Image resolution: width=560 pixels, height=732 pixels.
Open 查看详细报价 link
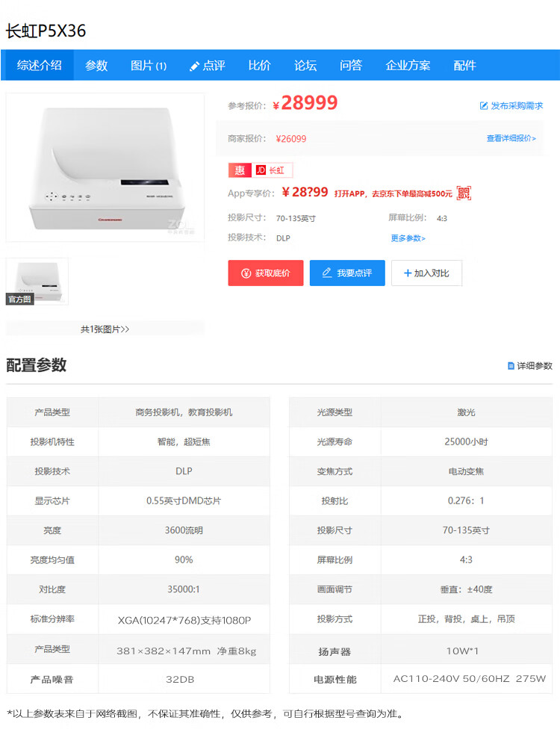[x=511, y=138]
